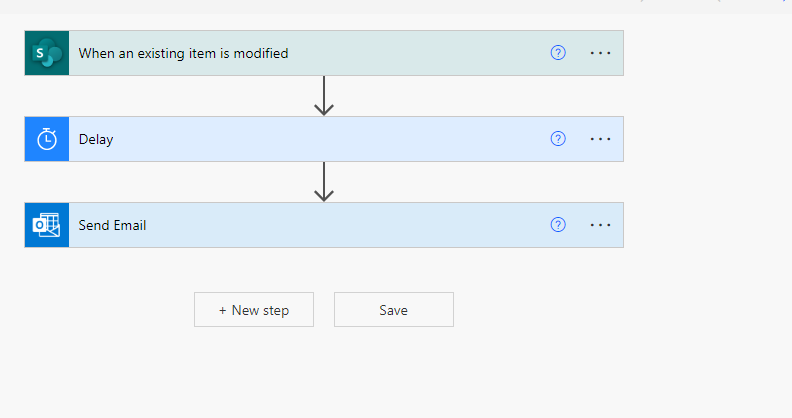Open the ellipsis menu on Send Email card

[601, 225]
